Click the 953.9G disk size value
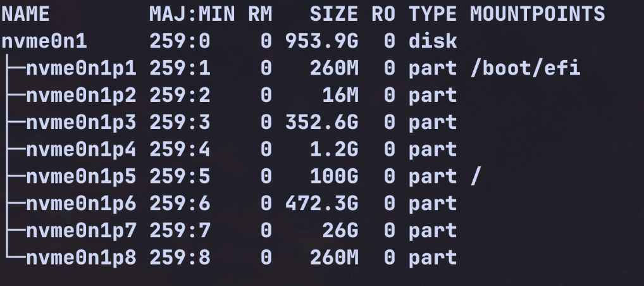 coord(321,42)
